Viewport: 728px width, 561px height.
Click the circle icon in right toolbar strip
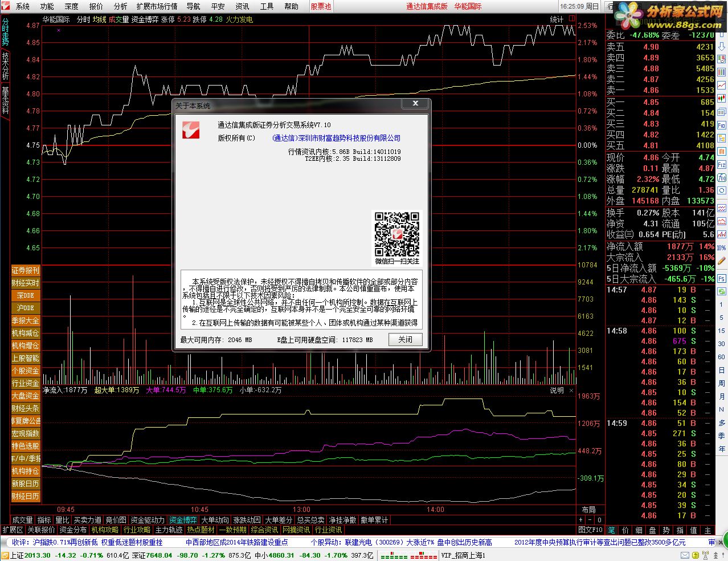(x=721, y=191)
